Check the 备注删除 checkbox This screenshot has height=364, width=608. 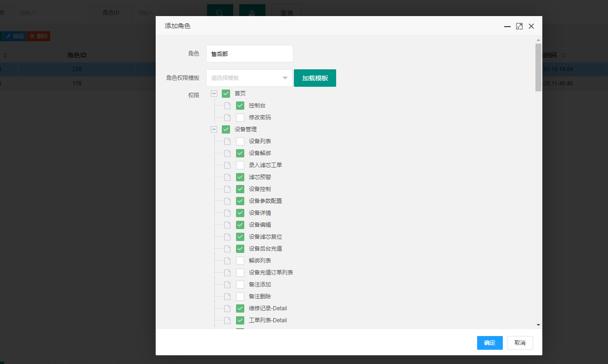pos(240,297)
